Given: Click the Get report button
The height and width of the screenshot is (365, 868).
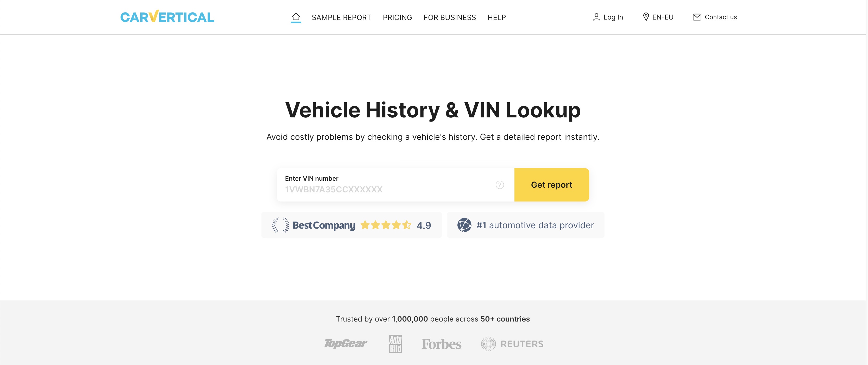Looking at the screenshot, I should [551, 185].
